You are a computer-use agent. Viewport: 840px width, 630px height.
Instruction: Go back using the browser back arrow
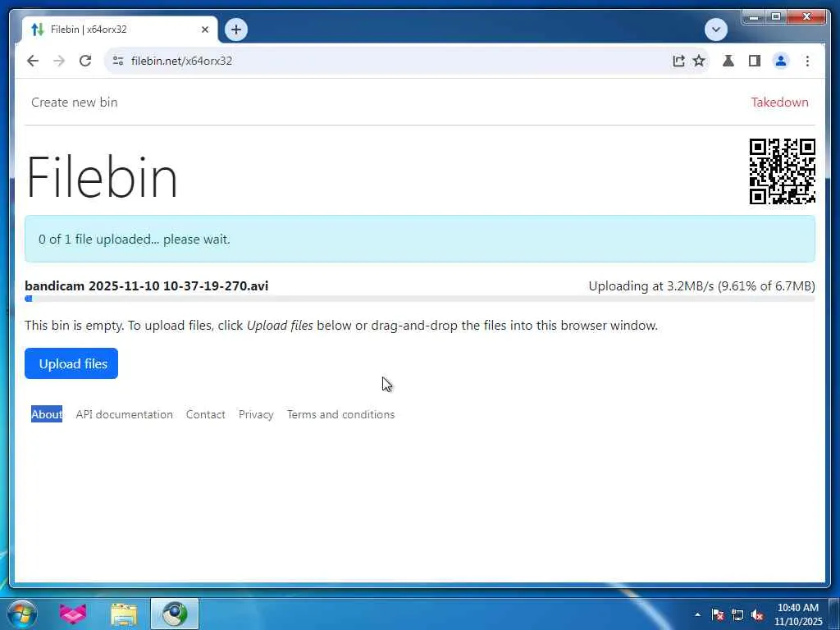pos(33,61)
